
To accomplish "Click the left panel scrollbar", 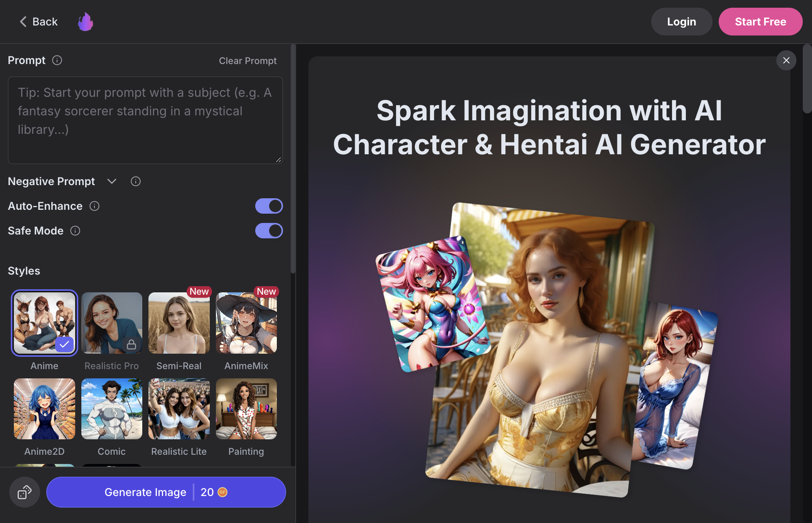I will coord(293,159).
